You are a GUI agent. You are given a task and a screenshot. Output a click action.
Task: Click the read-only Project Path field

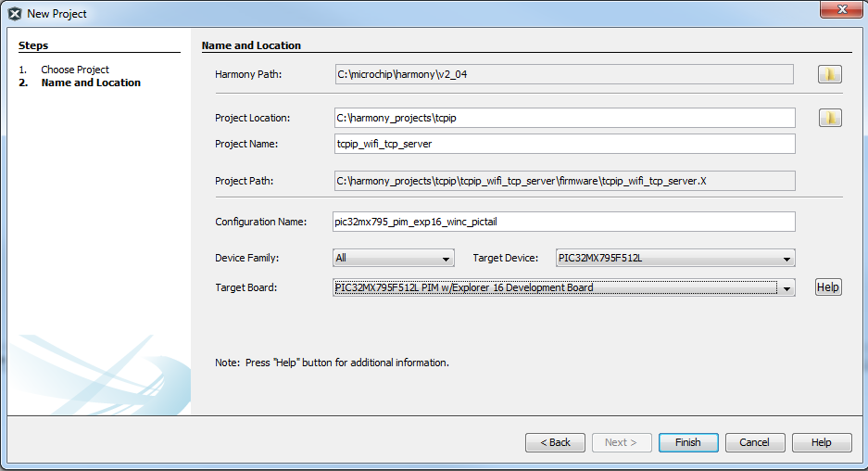click(563, 181)
